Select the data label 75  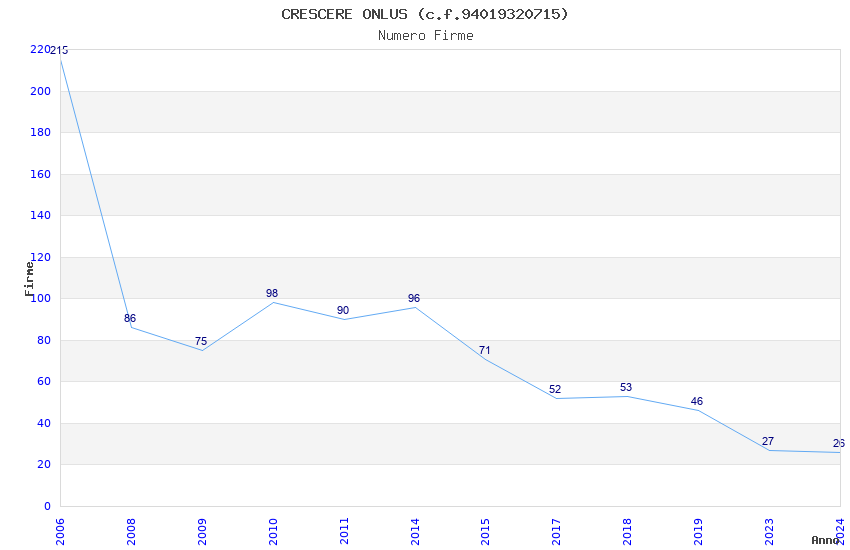[201, 341]
